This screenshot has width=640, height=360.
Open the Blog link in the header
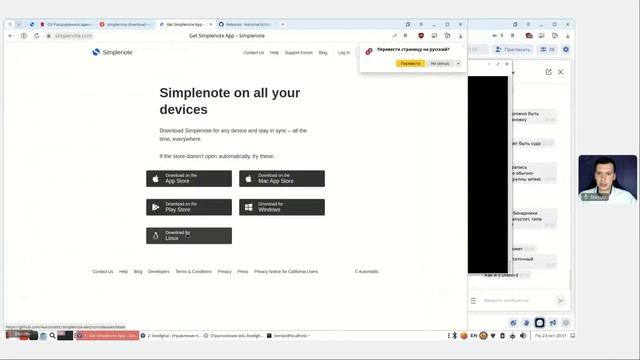coord(323,53)
